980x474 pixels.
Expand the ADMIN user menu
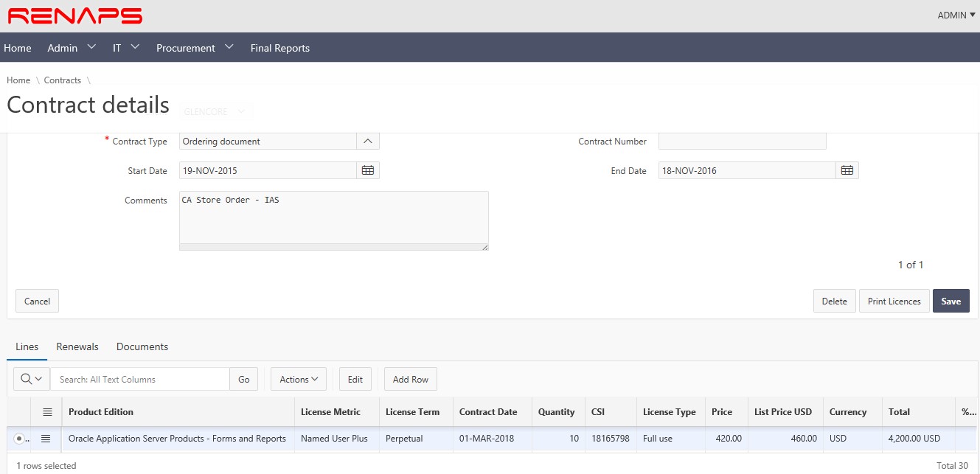click(x=956, y=15)
